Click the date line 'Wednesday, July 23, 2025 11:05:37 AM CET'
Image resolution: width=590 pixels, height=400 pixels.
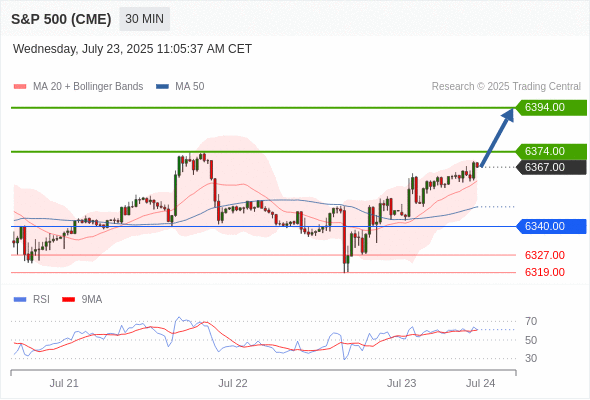pos(132,49)
